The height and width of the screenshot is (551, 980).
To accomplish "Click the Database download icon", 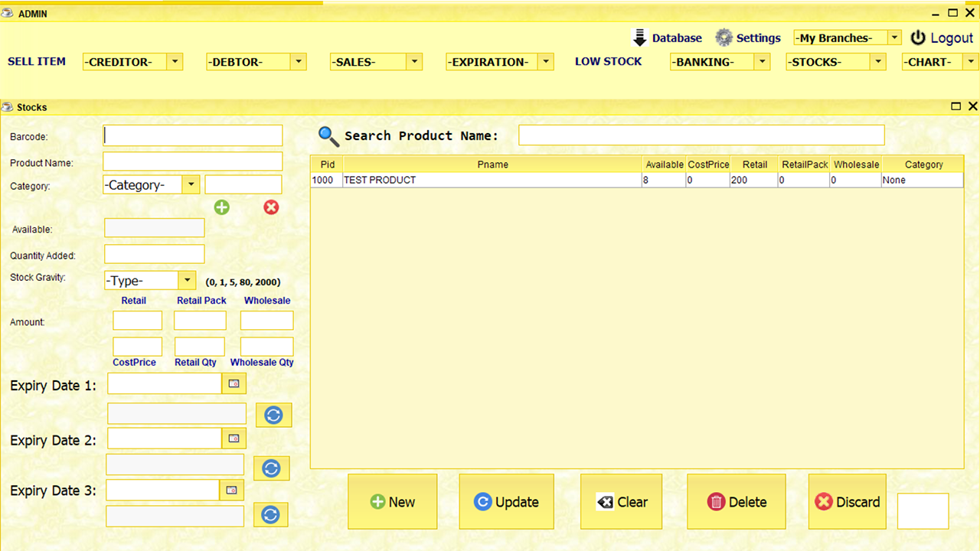I will point(640,37).
